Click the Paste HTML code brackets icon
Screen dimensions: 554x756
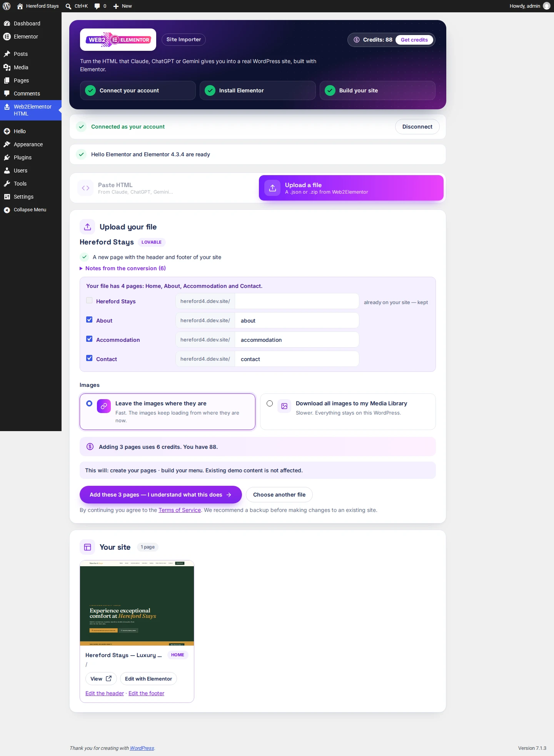tap(85, 188)
